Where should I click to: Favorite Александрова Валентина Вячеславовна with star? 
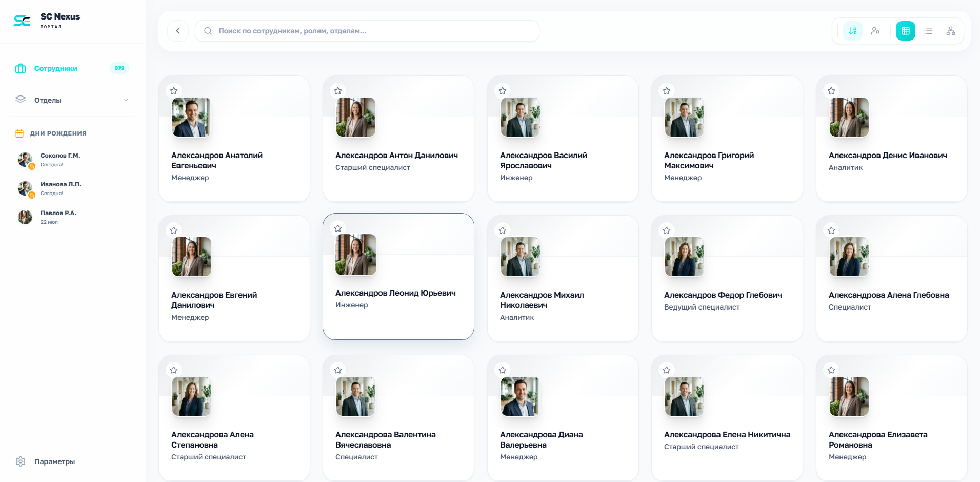338,370
